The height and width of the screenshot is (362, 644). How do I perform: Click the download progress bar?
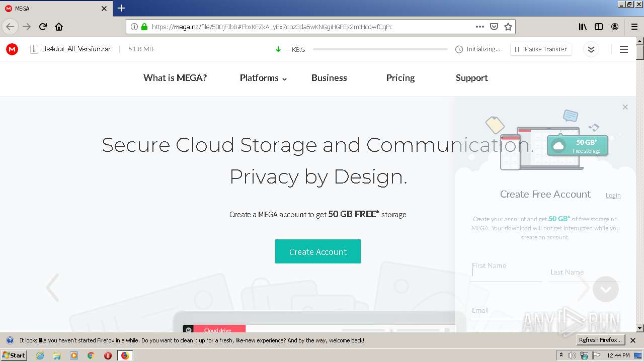(380, 49)
